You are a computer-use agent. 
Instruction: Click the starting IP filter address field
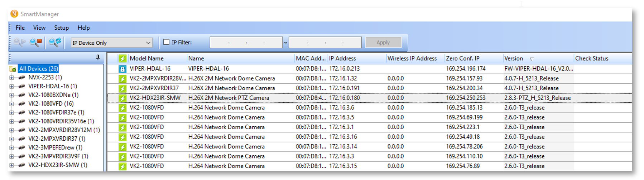point(246,43)
